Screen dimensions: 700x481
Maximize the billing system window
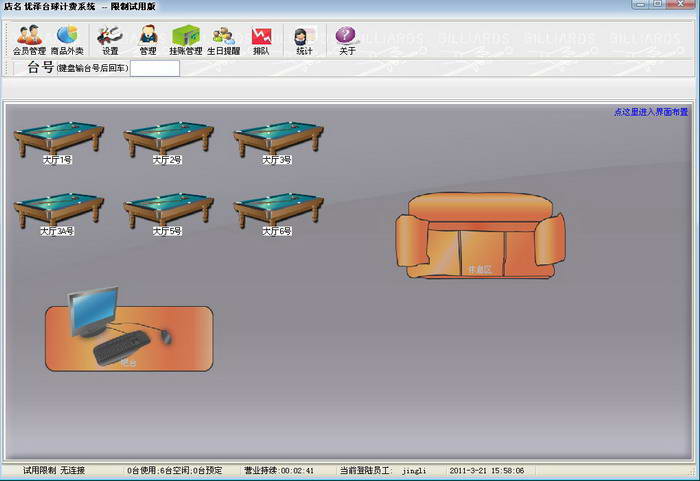pos(658,4)
